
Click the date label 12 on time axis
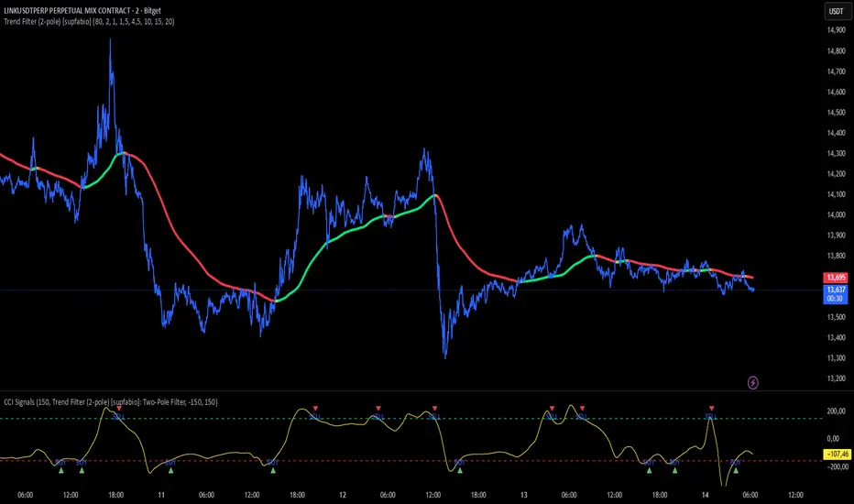[343, 495]
